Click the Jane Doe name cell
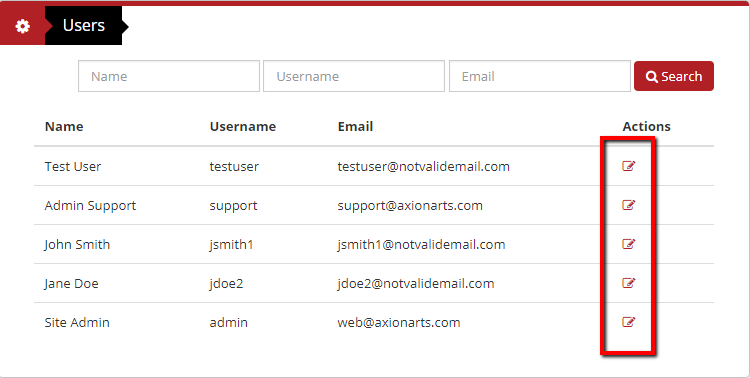Screen dimensions: 750x378 tap(71, 284)
